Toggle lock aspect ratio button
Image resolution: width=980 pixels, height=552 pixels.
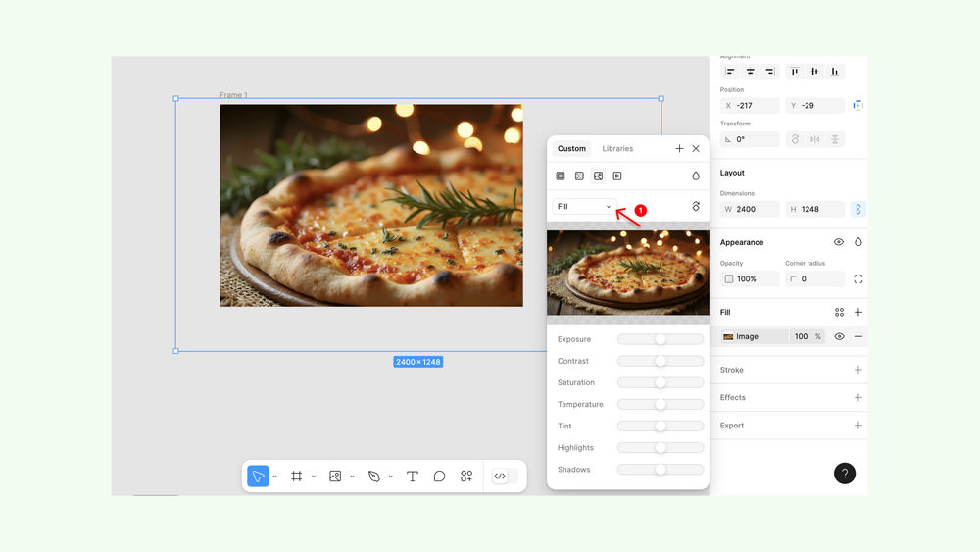tap(858, 210)
